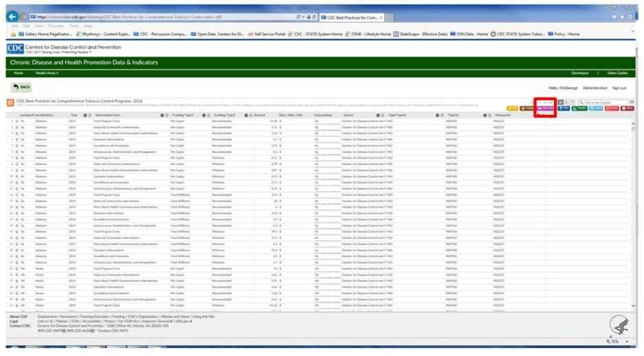Viewport: 644px width, 356px height.
Task: Click the green Visualize toolbar button
Action: pyautogui.click(x=578, y=108)
